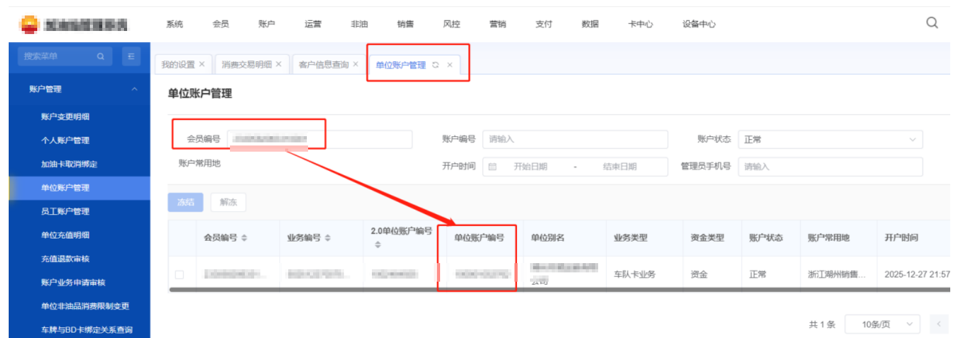Open the 10条/页 page size dropdown
The image size is (980, 338).
tap(881, 324)
